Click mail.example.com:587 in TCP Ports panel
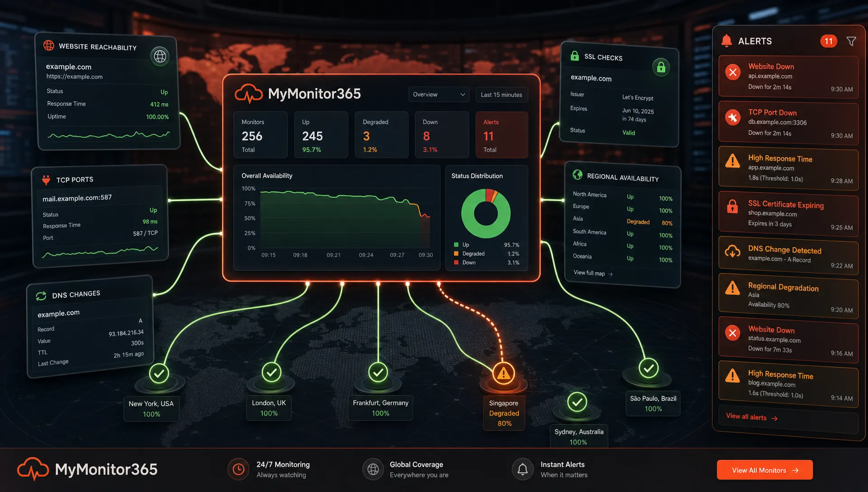This screenshot has width=868, height=492. (77, 198)
